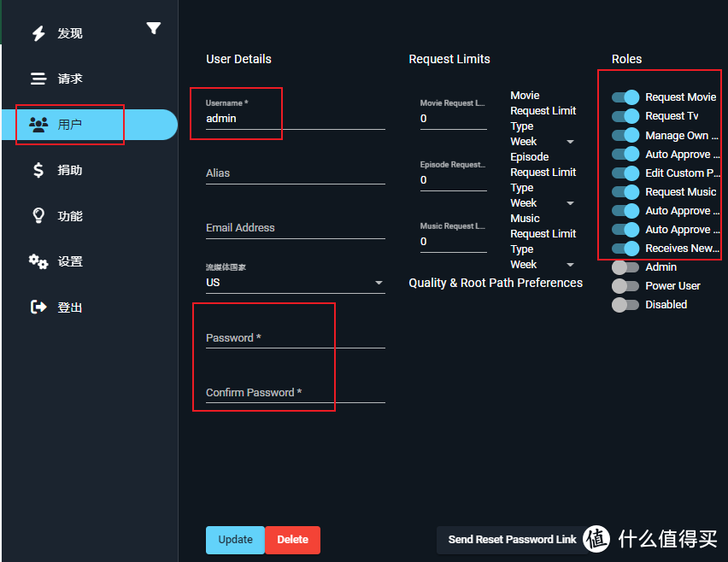This screenshot has width=728, height=562.
Task: Open Music Request Limit Type dropdown
Action: tap(543, 265)
